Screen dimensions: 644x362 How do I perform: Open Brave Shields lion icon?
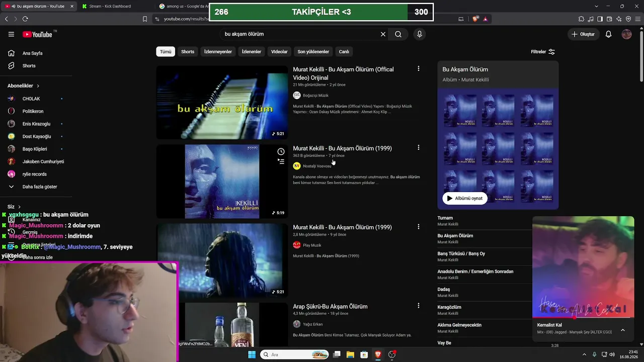click(475, 19)
